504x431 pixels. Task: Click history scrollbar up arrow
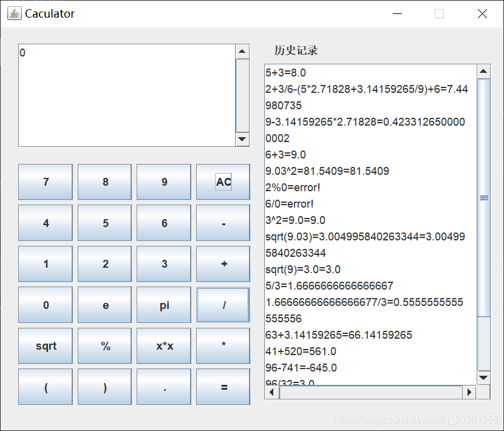pos(484,72)
